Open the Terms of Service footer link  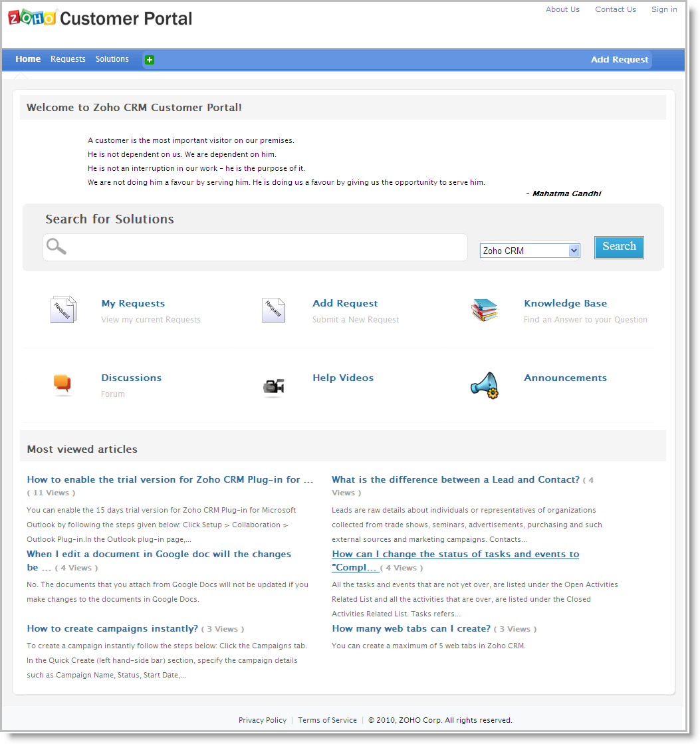[327, 720]
